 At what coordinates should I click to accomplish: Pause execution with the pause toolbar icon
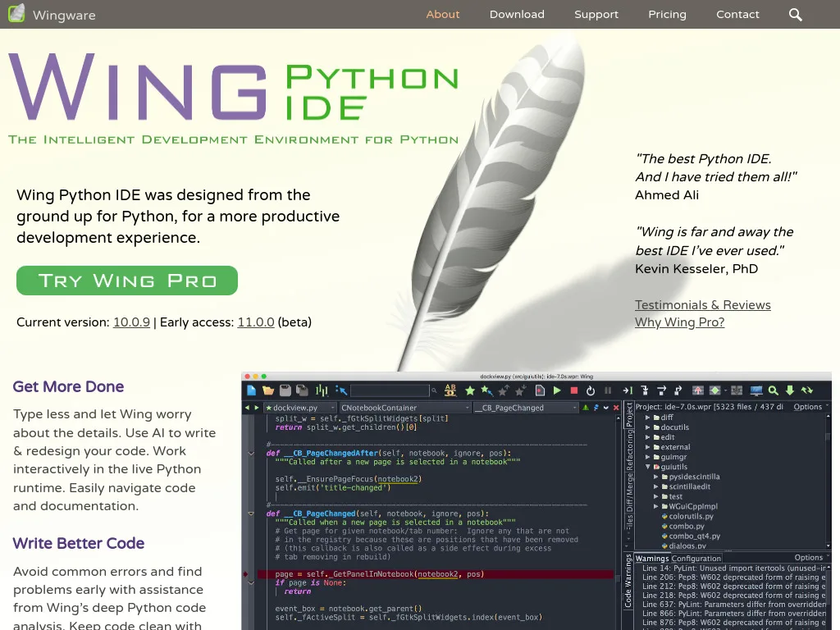(x=608, y=390)
